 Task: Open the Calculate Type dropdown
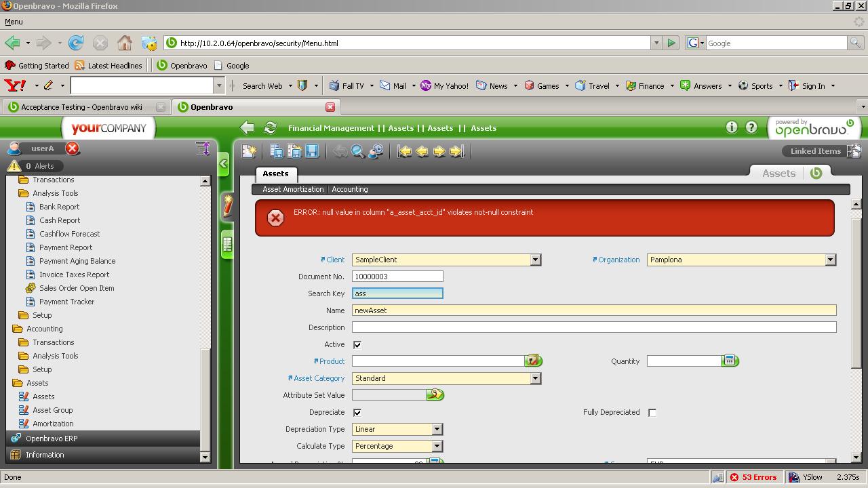click(x=437, y=446)
